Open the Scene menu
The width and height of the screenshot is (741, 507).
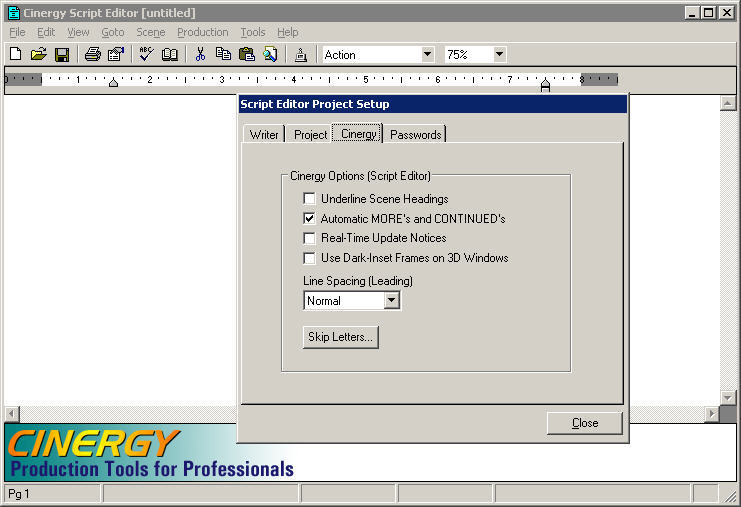pyautogui.click(x=151, y=32)
